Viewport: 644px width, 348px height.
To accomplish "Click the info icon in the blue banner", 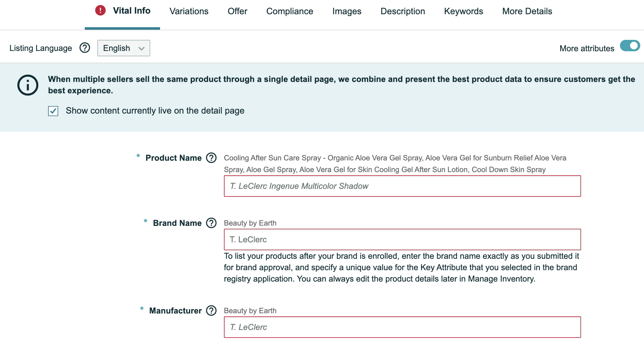I will 28,85.
